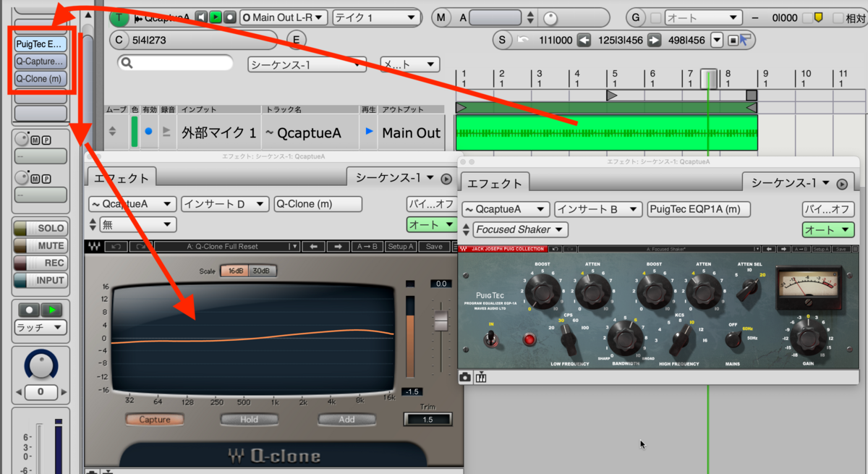Click the undo arrow in selection bar
868x474 pixels.
pos(523,41)
